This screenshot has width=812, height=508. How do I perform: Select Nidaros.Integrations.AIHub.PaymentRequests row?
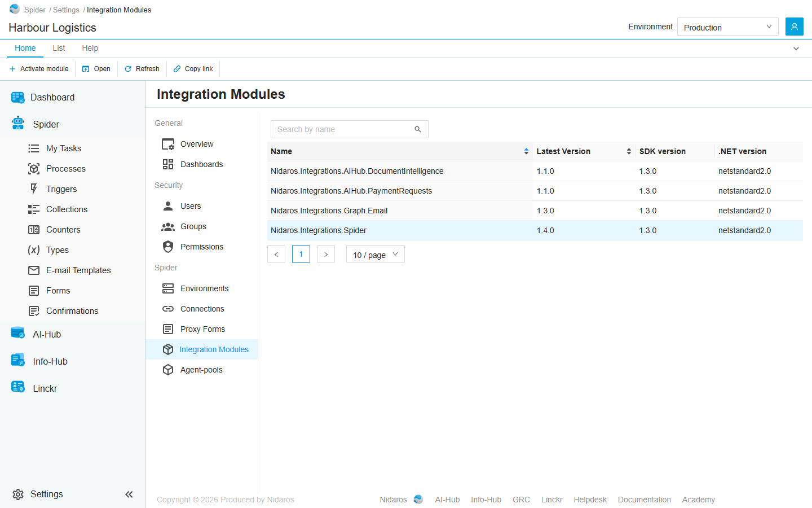pyautogui.click(x=535, y=191)
